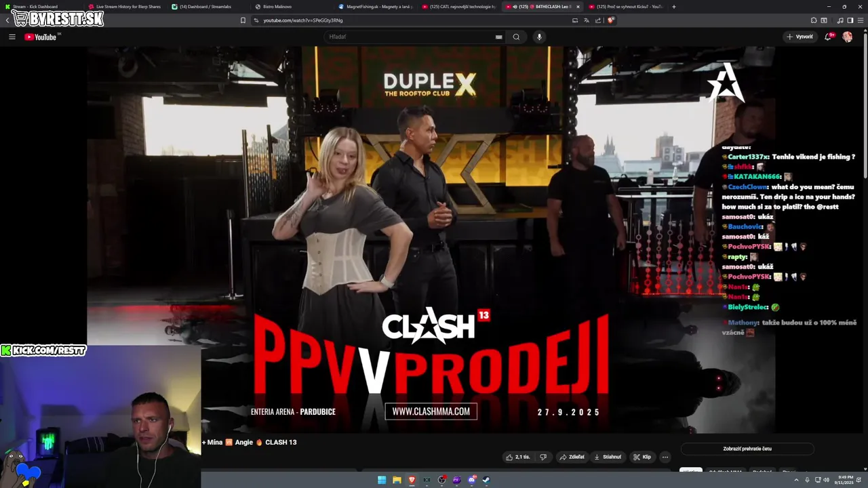Go back with the browser back arrow
Image resolution: width=868 pixels, height=488 pixels.
[7, 20]
